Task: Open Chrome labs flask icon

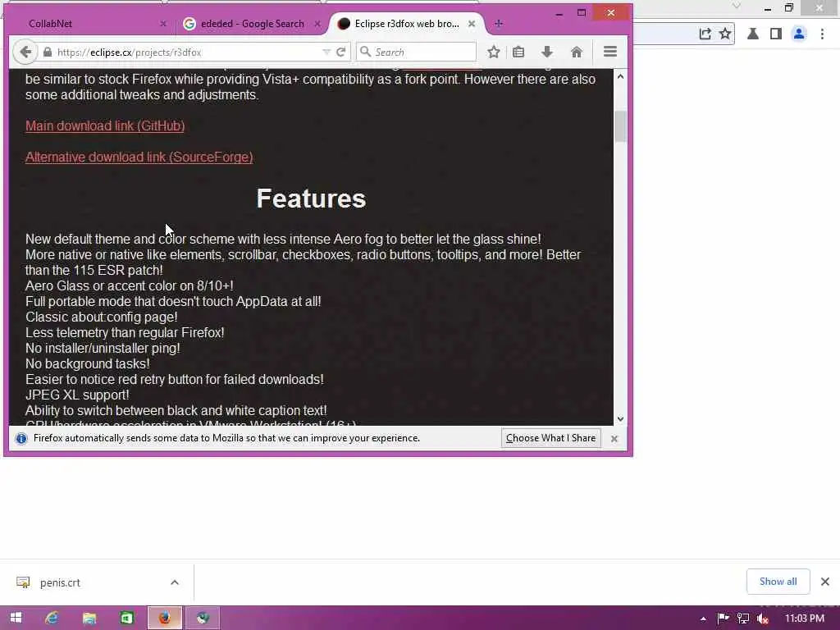Action: tap(753, 34)
